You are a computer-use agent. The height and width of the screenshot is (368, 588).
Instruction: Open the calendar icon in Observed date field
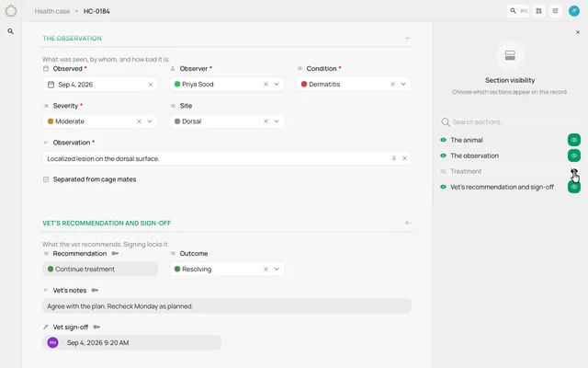51,85
